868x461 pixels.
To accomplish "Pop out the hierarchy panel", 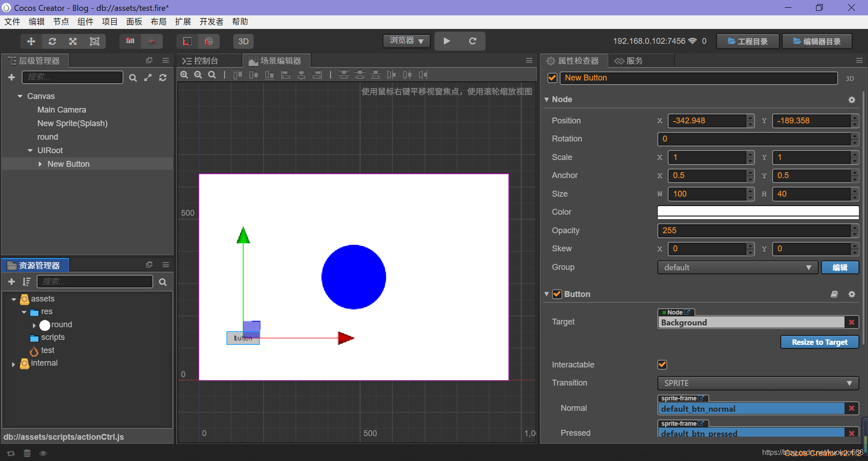I will tap(149, 61).
